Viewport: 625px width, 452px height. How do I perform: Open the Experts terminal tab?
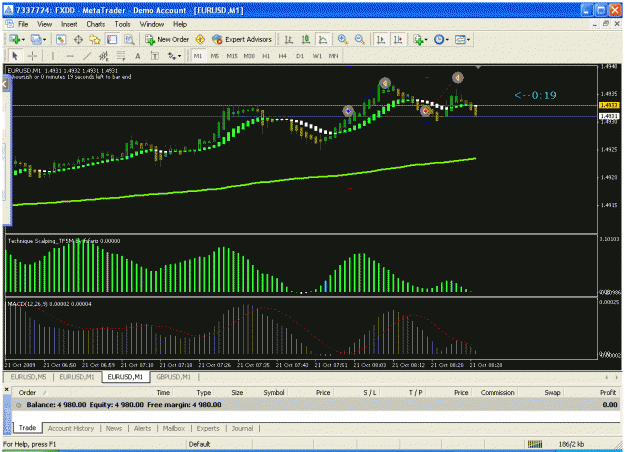pos(208,428)
